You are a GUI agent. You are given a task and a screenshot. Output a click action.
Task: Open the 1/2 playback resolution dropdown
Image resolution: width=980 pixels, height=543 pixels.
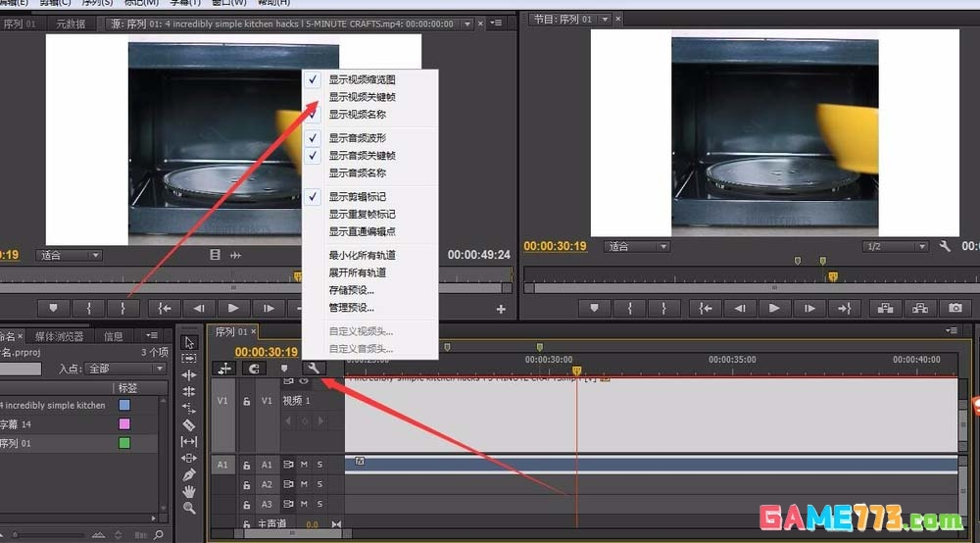pyautogui.click(x=895, y=246)
